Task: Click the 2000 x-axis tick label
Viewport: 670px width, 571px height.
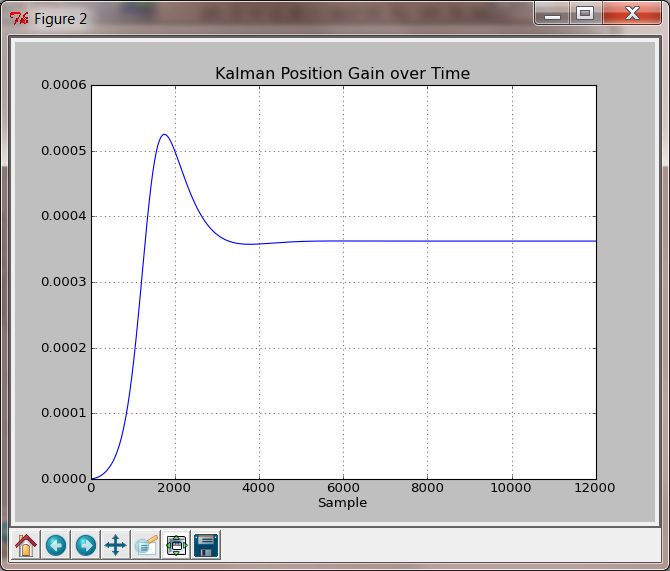Action: click(x=174, y=488)
